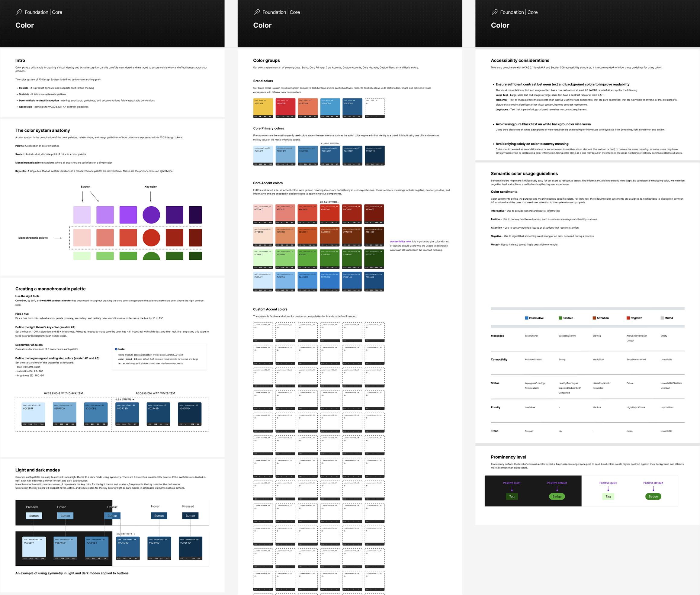The height and width of the screenshot is (595, 700).
Task: Click the 'Prominency level' heading
Action: tap(509, 457)
